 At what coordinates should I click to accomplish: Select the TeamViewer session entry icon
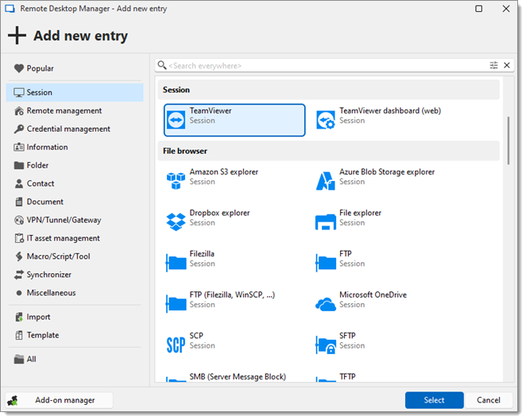(176, 120)
